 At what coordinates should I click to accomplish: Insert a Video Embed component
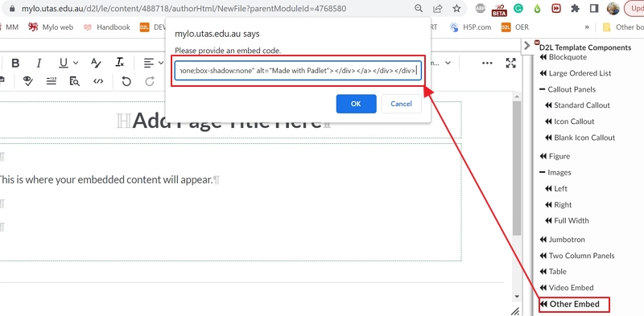click(567, 288)
